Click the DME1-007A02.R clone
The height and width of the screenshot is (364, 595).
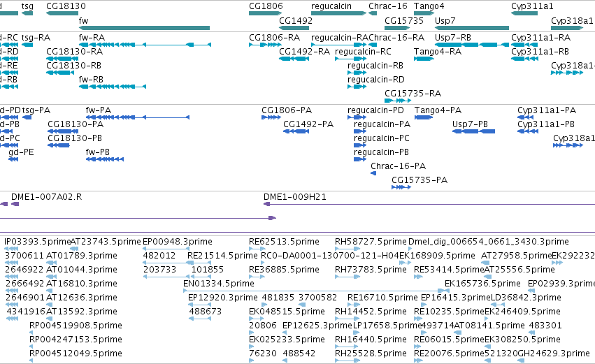15,204
